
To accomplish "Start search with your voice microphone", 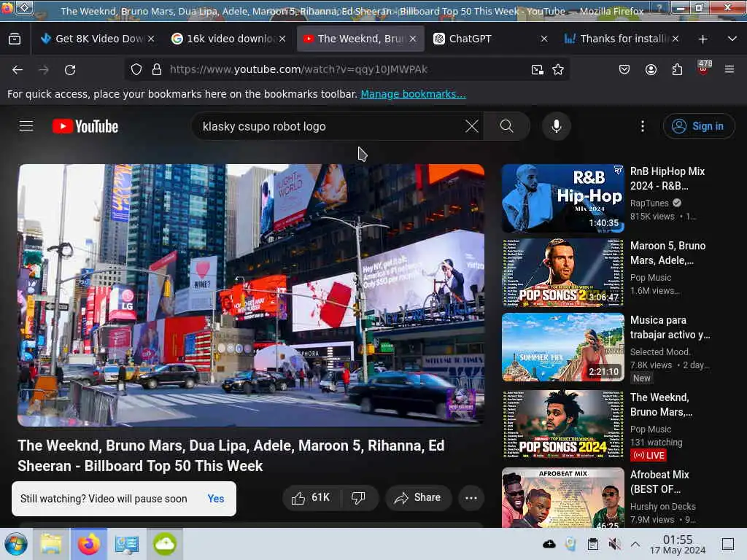I will (557, 126).
